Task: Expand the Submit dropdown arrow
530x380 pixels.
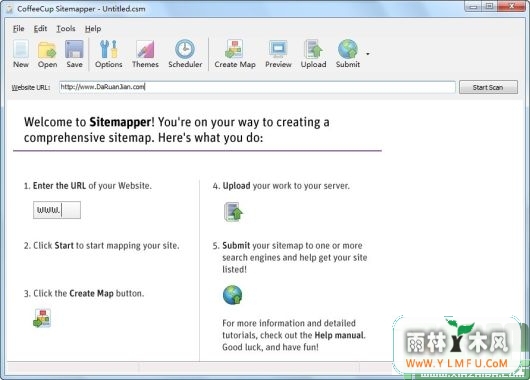Action: pos(368,54)
